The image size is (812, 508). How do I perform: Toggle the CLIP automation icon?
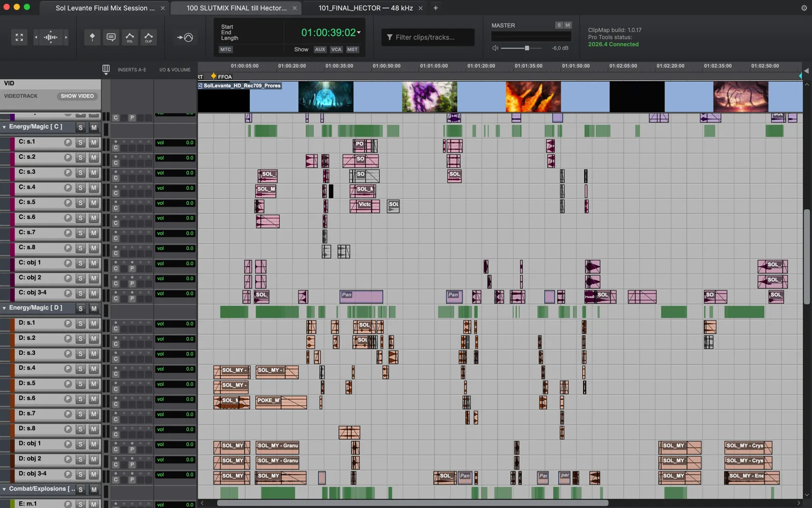[149, 37]
